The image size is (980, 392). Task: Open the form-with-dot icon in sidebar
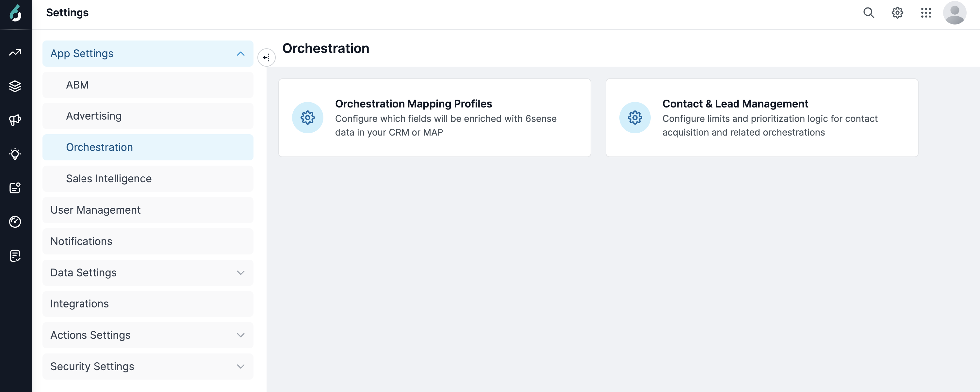pos(15,188)
